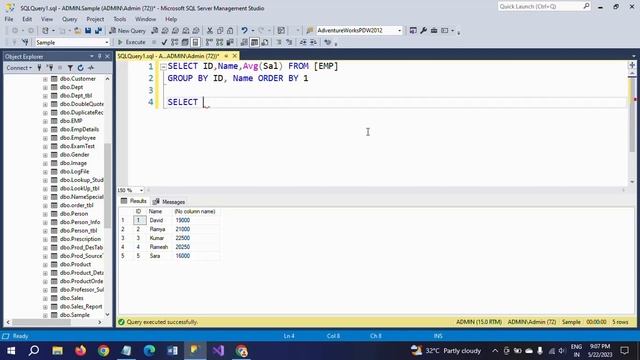Screen dimensions: 640x360
Task: Toggle Results to Text output
Action: click(x=244, y=42)
